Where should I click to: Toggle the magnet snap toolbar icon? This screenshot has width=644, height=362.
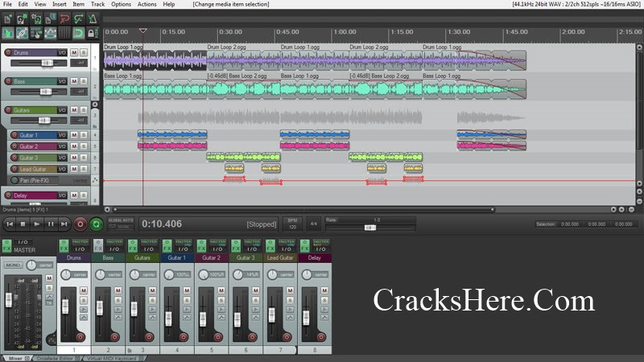tap(78, 33)
